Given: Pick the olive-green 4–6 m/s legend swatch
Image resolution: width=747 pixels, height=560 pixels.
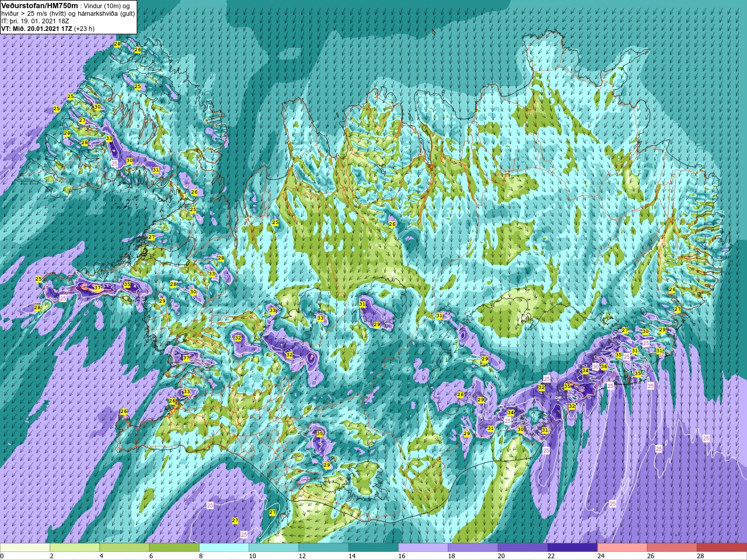Looking at the screenshot, I should [124, 548].
